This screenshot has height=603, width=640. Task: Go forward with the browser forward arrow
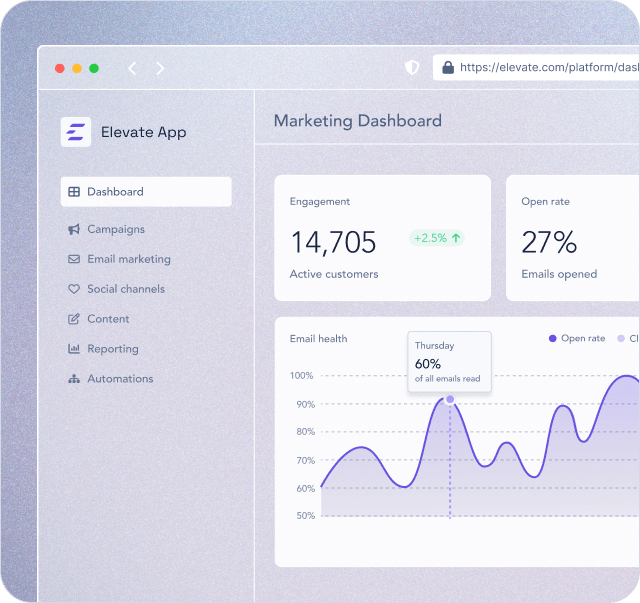[x=160, y=68]
